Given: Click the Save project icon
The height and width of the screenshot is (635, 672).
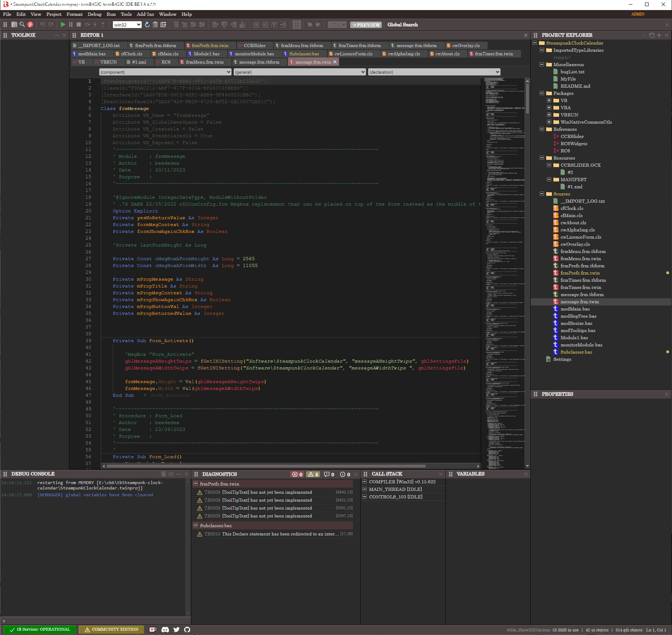Looking at the screenshot, I should pos(14,24).
